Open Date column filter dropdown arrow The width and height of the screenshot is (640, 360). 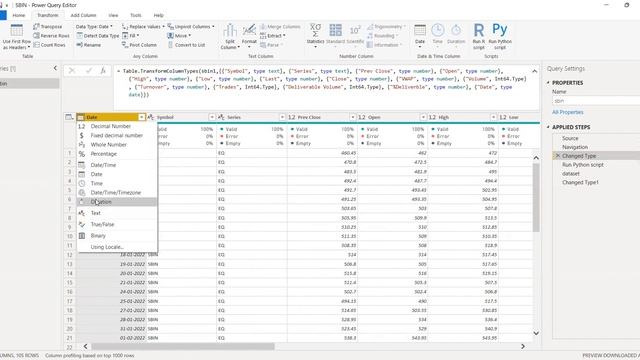coord(141,117)
